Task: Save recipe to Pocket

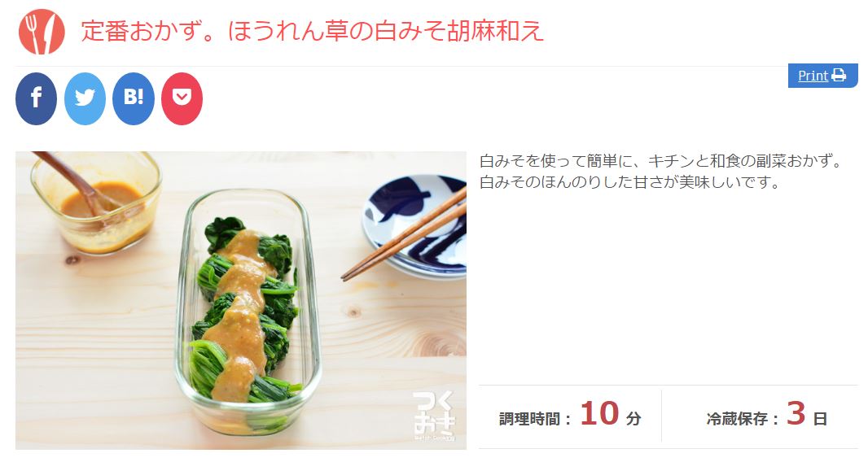Action: [x=182, y=98]
